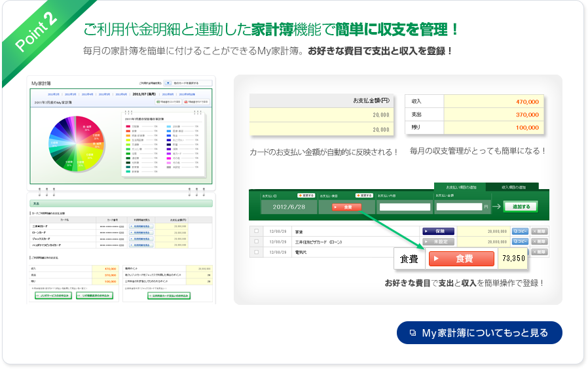Click the 電気代 entry text
The image size is (588, 369).
coord(301,253)
